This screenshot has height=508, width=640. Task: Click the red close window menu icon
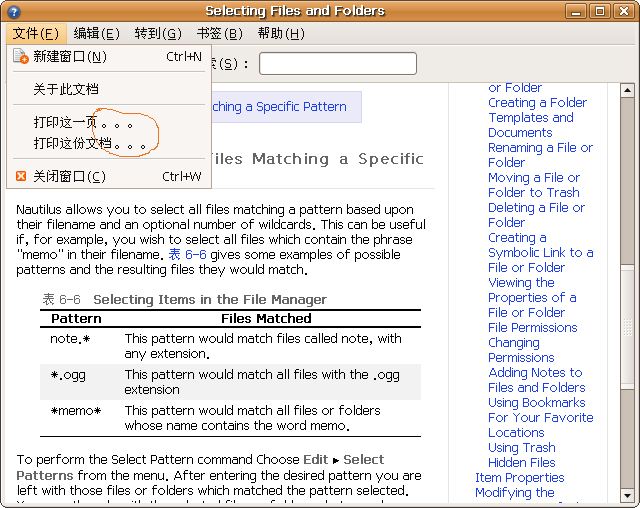pyautogui.click(x=21, y=176)
